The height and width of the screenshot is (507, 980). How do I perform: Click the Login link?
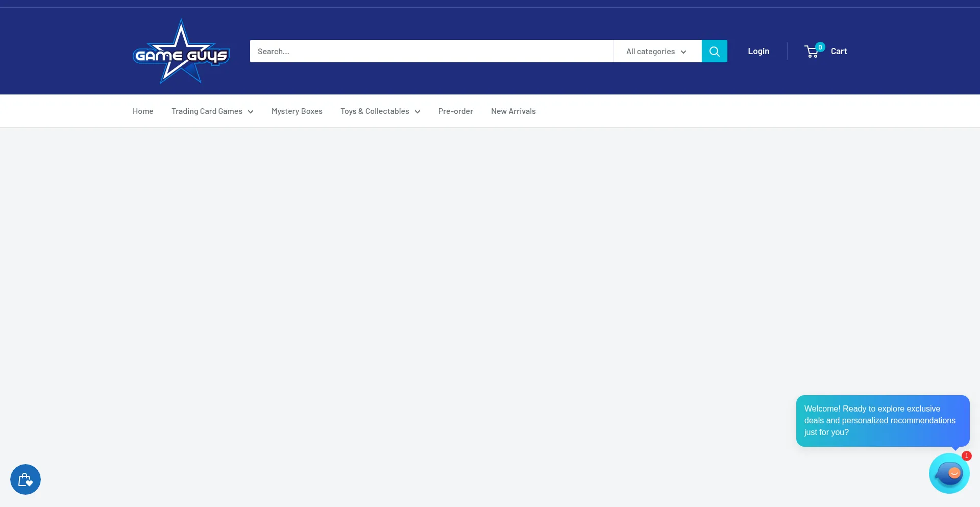[758, 51]
